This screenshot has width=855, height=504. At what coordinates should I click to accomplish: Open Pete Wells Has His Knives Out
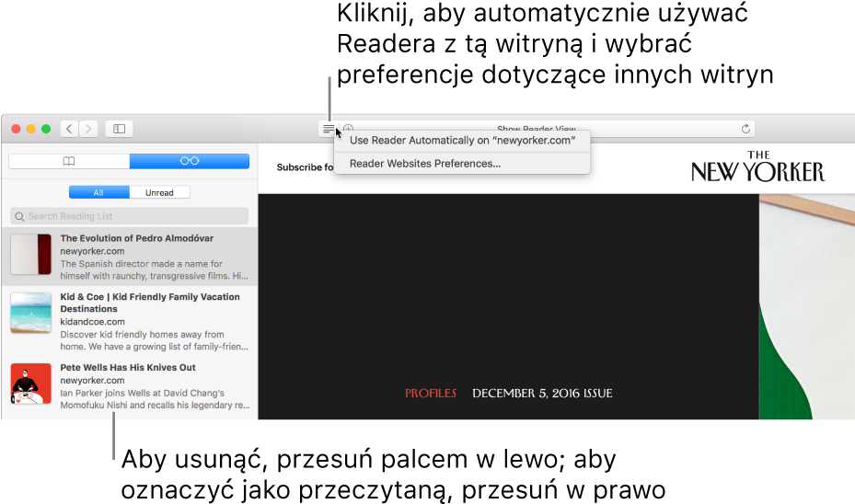pyautogui.click(x=129, y=385)
